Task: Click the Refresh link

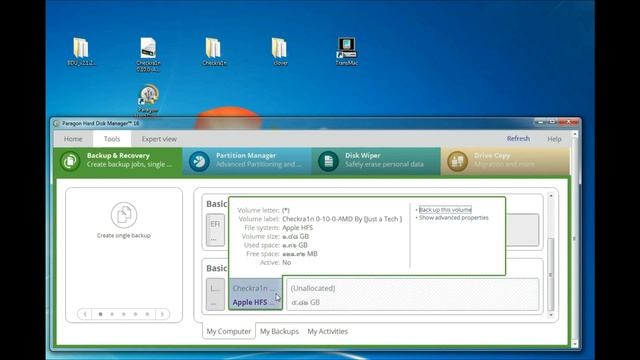Action: tap(518, 138)
